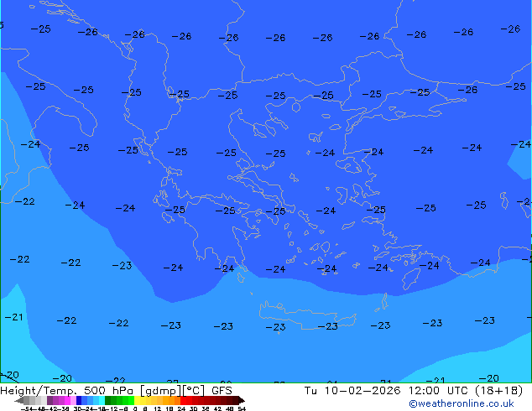Click the '54' value on legend scale

pyautogui.click(x=242, y=408)
